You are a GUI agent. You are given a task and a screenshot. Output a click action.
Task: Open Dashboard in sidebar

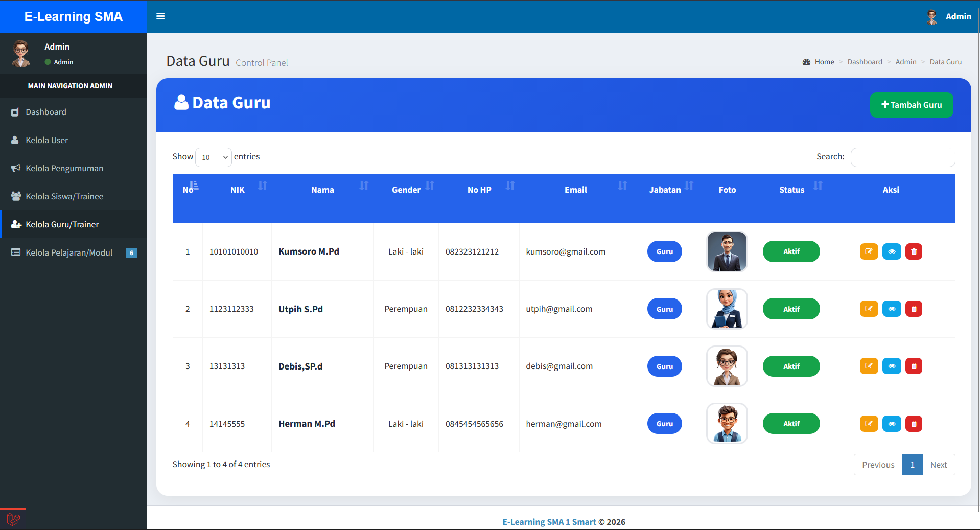(74, 112)
